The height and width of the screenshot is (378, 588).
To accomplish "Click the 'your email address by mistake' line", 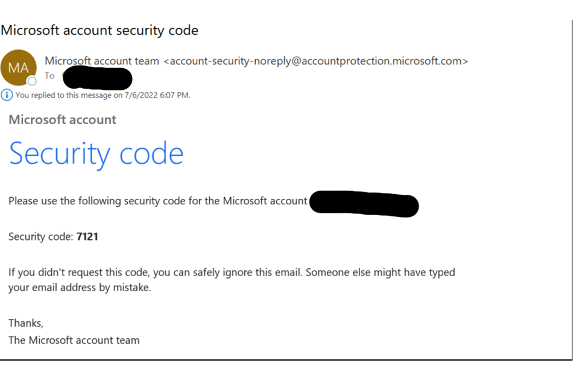I will pos(80,288).
